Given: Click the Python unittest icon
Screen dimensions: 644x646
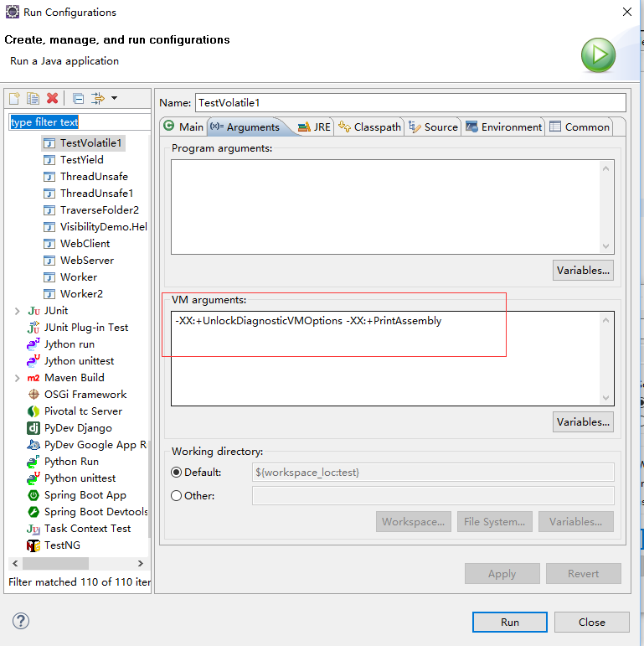Looking at the screenshot, I should pyautogui.click(x=33, y=478).
